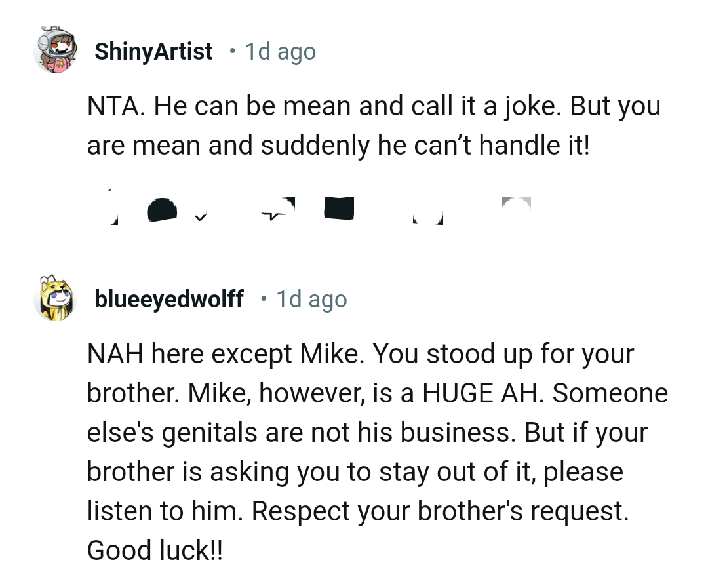Image resolution: width=708 pixels, height=588 pixels.
Task: Collapse blueeyedwolff's comment by tapping its header
Action: (168, 299)
